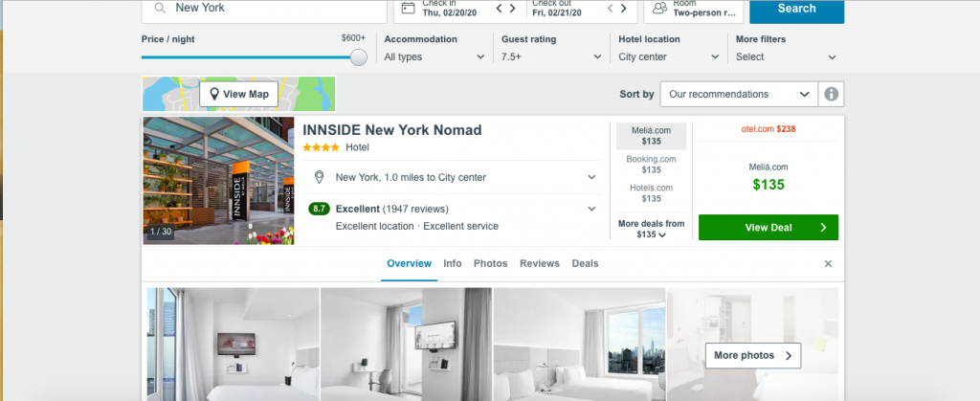This screenshot has width=980, height=401.
Task: Click the green View Deal button
Action: click(x=768, y=228)
